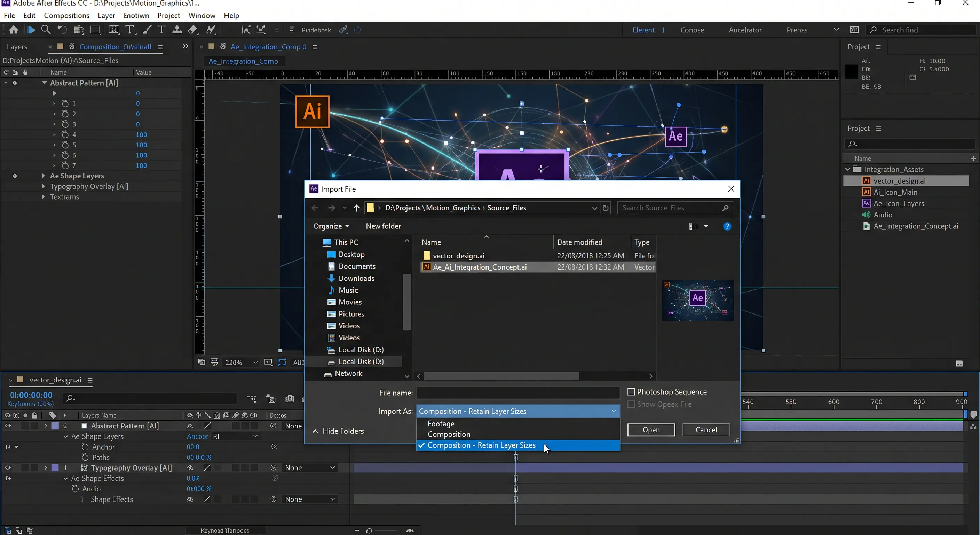980x535 pixels.
Task: Click the file preview thumbnail in Import File
Action: [x=698, y=301]
